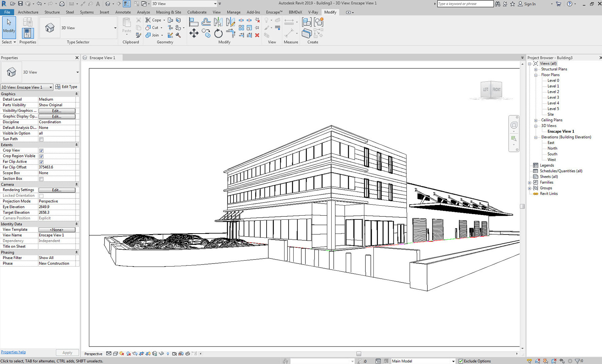Uncheck the Crop View checkbox

(x=41, y=151)
